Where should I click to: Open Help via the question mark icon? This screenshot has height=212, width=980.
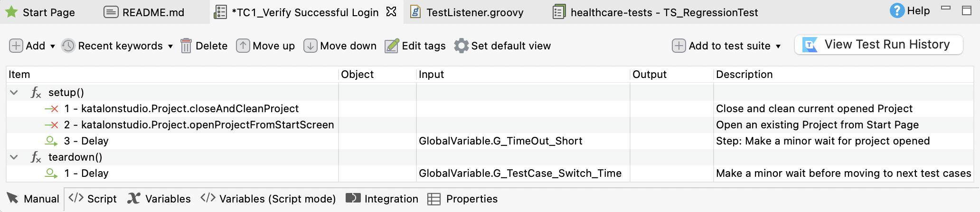tap(896, 11)
